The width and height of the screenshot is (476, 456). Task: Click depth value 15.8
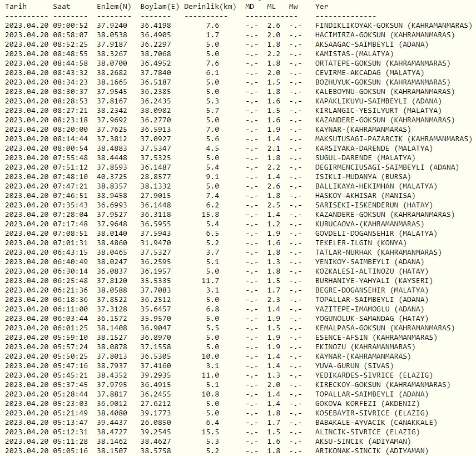click(210, 214)
